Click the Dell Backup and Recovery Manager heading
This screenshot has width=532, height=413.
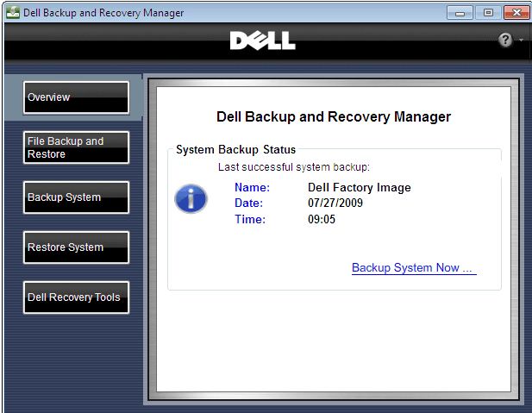(x=334, y=116)
